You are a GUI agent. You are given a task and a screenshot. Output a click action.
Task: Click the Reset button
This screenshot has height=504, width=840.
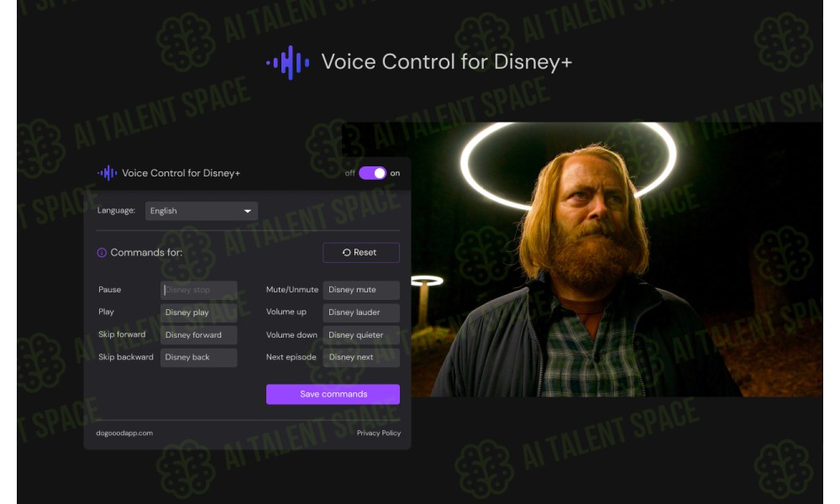click(x=361, y=252)
